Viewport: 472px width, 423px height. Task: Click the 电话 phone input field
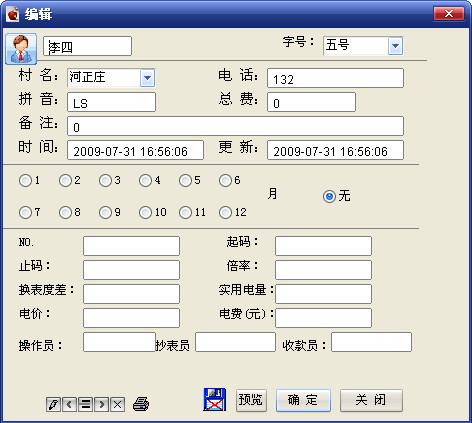(335, 78)
